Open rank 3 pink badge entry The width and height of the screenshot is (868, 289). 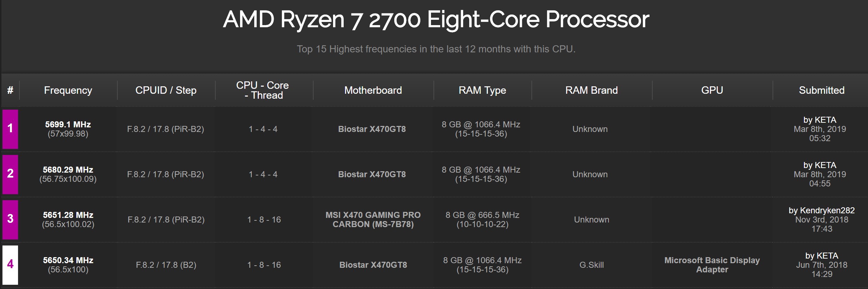[10, 219]
